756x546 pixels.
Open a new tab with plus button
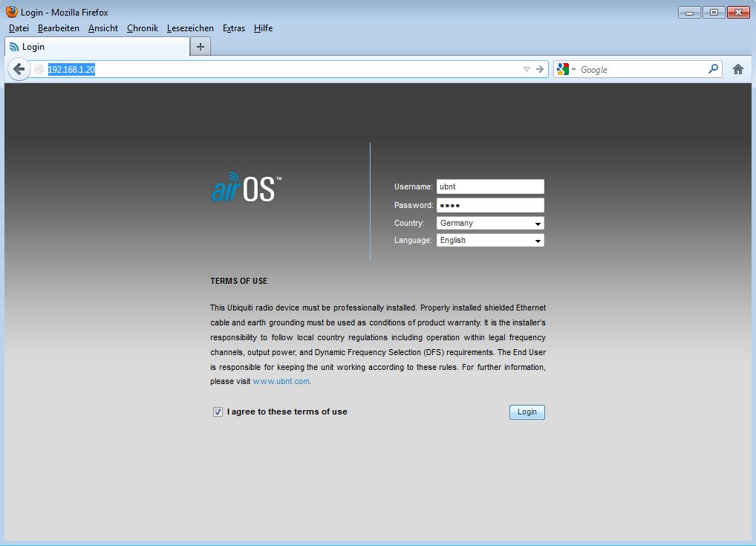tap(201, 47)
